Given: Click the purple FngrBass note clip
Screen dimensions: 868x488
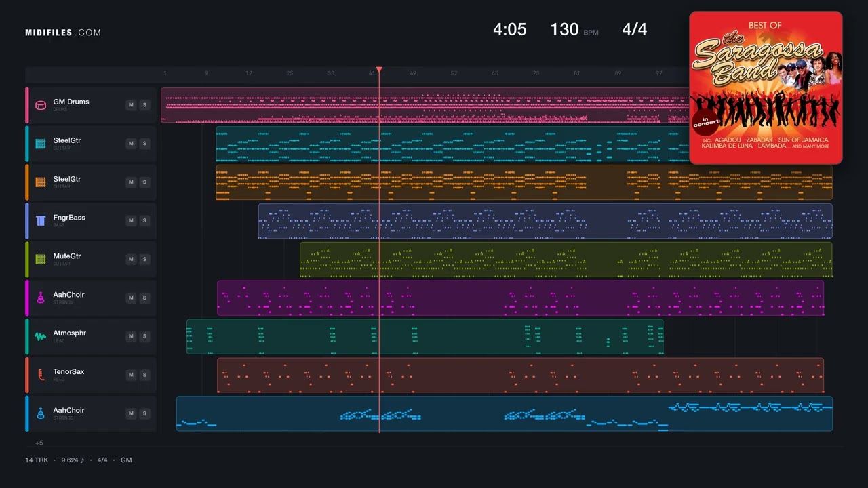Looking at the screenshot, I should click(545, 221).
